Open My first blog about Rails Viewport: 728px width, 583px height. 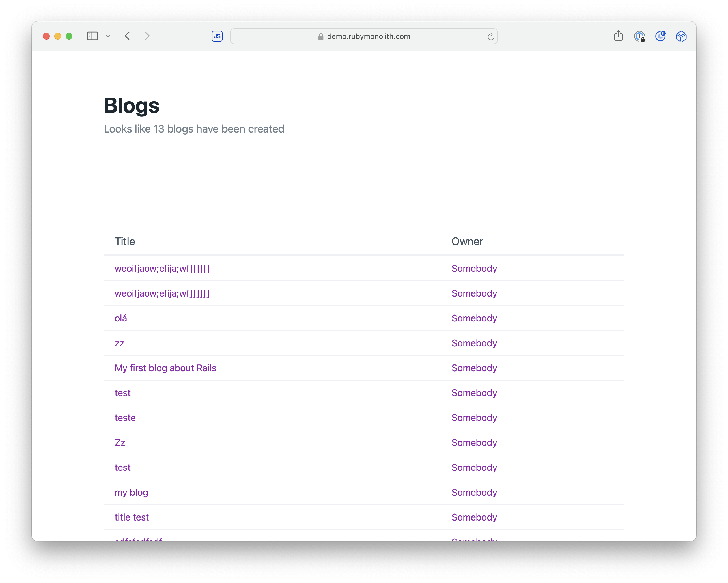pyautogui.click(x=165, y=368)
